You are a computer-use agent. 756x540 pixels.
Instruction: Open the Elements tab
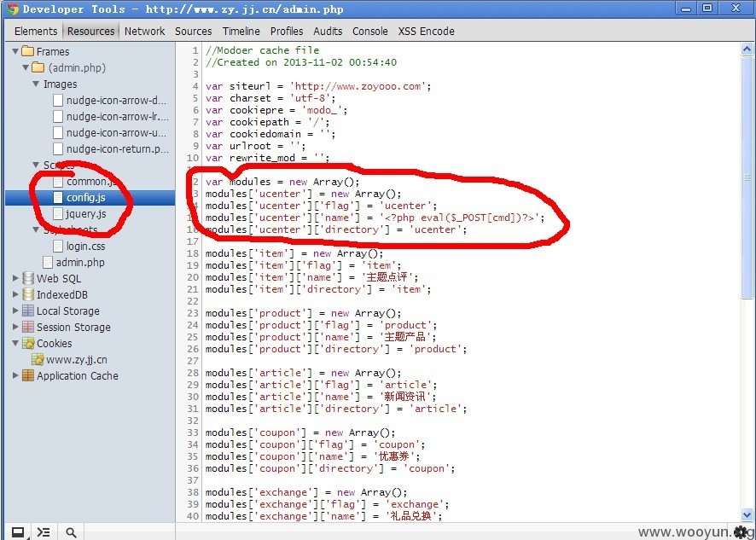(36, 32)
